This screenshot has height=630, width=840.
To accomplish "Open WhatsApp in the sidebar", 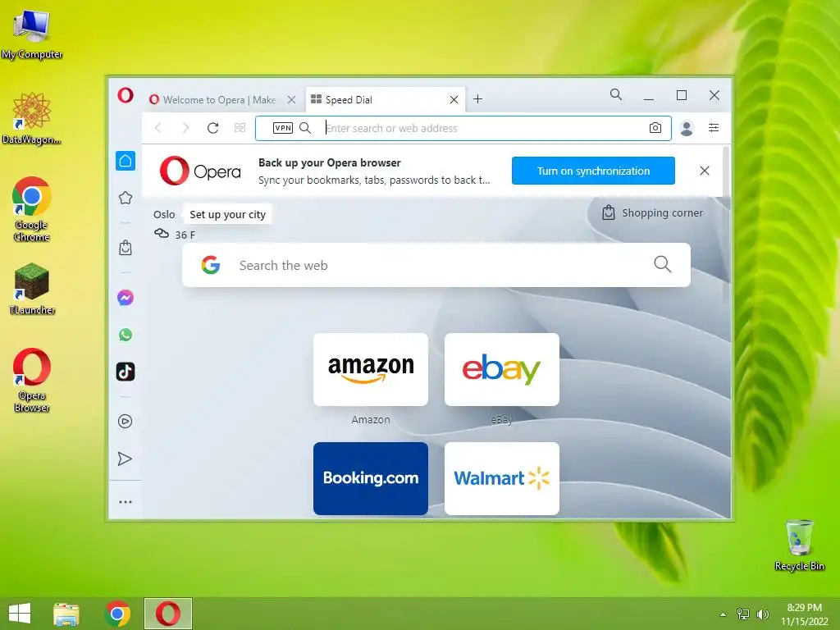I will pyautogui.click(x=126, y=335).
